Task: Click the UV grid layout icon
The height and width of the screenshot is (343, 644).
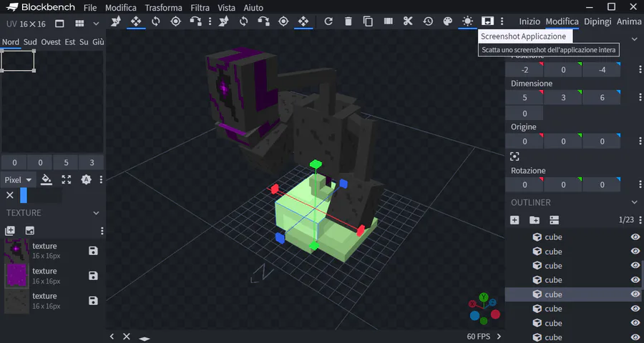Action: click(79, 24)
